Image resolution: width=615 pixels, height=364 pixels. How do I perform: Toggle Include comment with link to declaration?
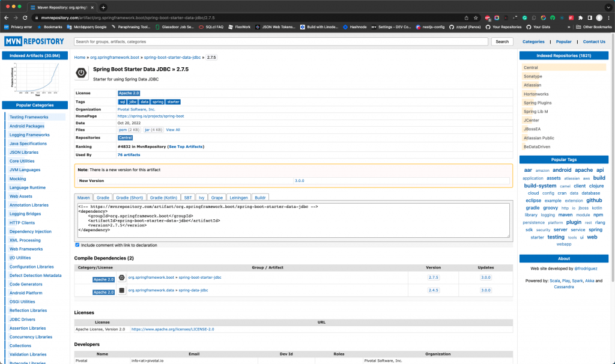click(x=77, y=244)
